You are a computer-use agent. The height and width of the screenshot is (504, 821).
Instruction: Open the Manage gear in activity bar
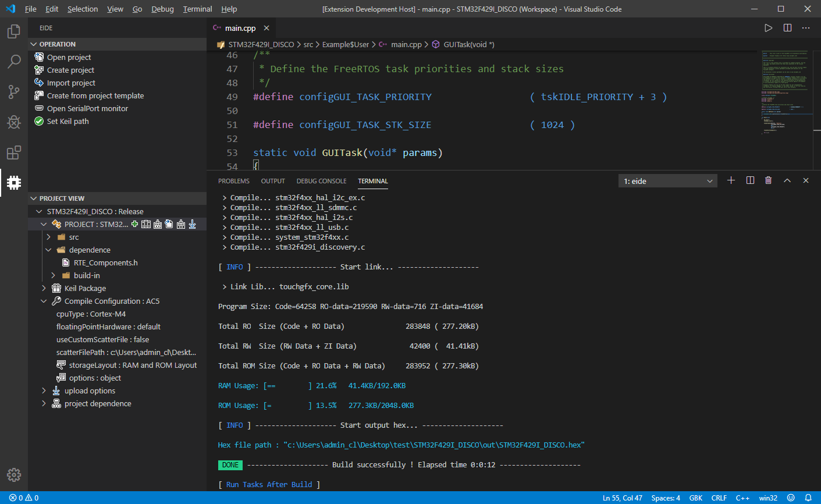[x=14, y=474]
